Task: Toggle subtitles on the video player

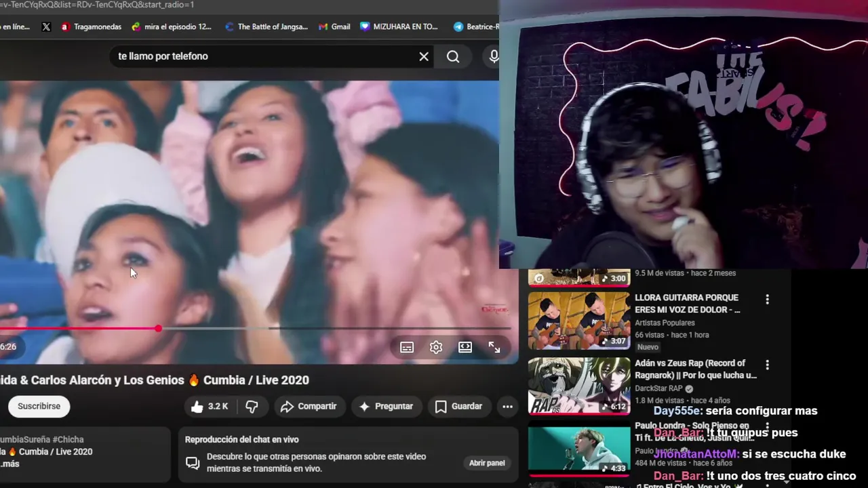Action: [407, 347]
